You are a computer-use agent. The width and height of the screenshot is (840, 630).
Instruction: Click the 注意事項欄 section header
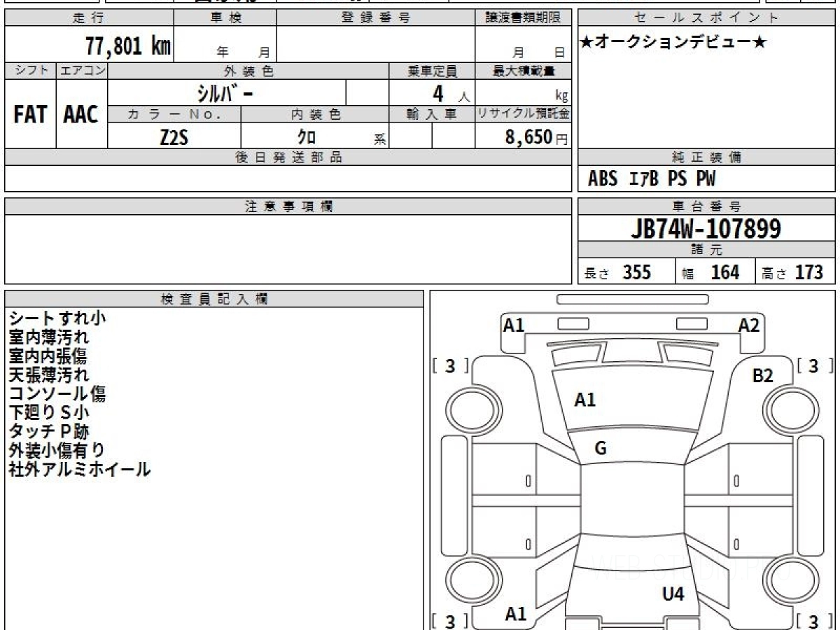[x=288, y=206]
